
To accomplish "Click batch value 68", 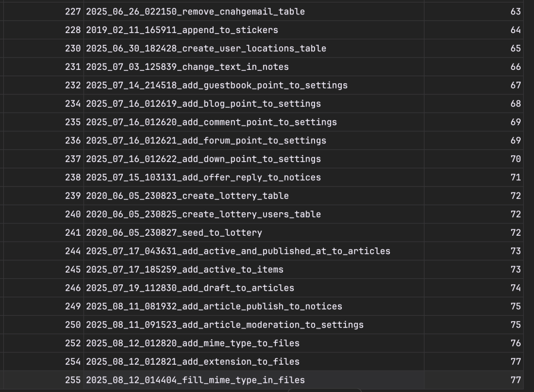I will coord(515,103).
